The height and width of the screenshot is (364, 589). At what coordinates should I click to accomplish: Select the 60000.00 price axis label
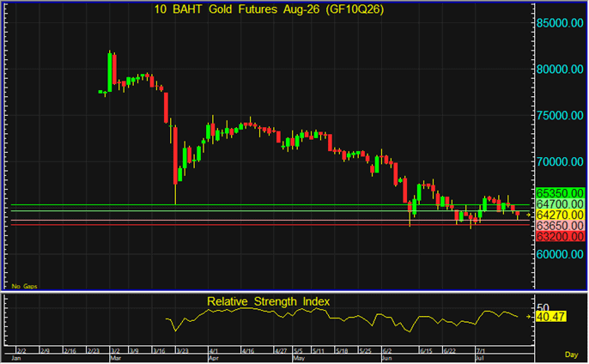[x=560, y=254]
